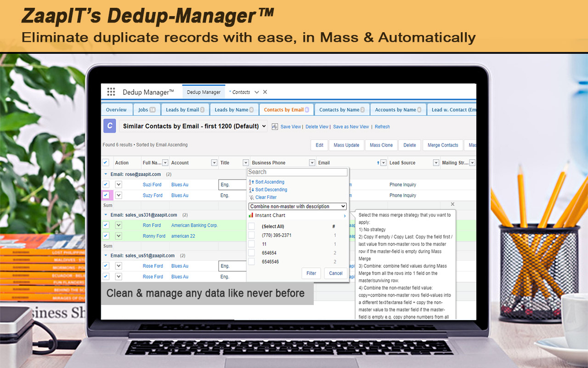Screen dimensions: 588x368
Task: Open the Title column filter dropdown
Action: pyautogui.click(x=246, y=163)
